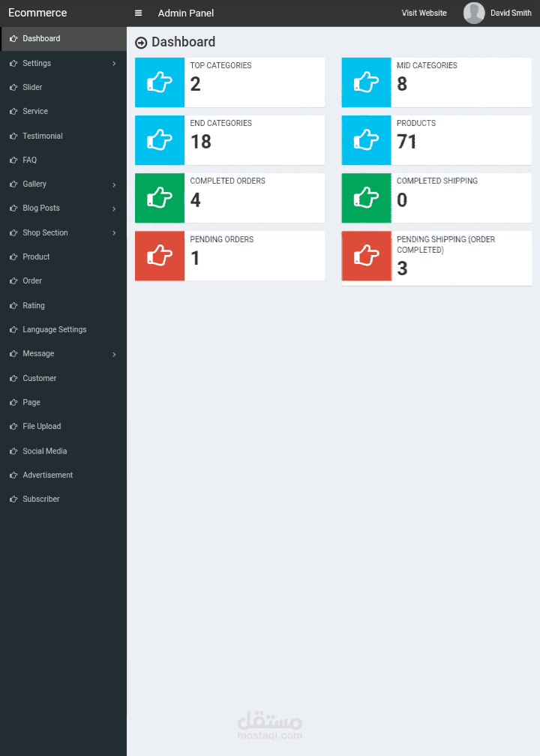540x756 pixels.
Task: Open the FAQ sidebar entry
Action: coord(63,160)
